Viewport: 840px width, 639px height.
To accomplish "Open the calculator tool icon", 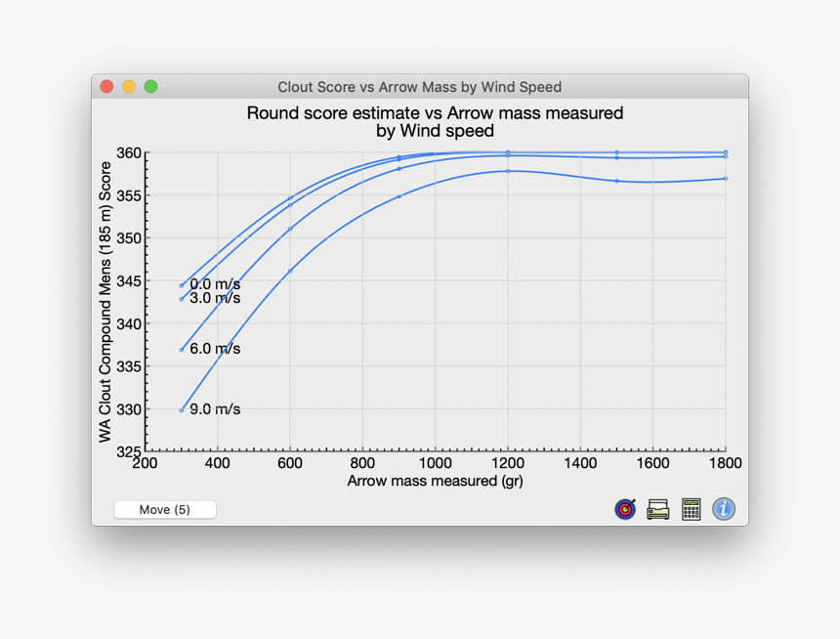I will 691,509.
